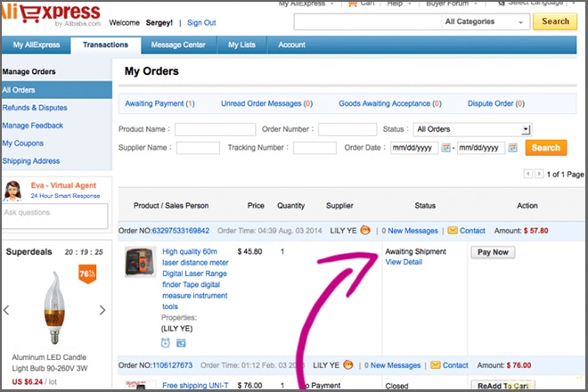The width and height of the screenshot is (588, 392).
Task: Show the previous Superdeals item with the left arrow
Action: click(7, 310)
